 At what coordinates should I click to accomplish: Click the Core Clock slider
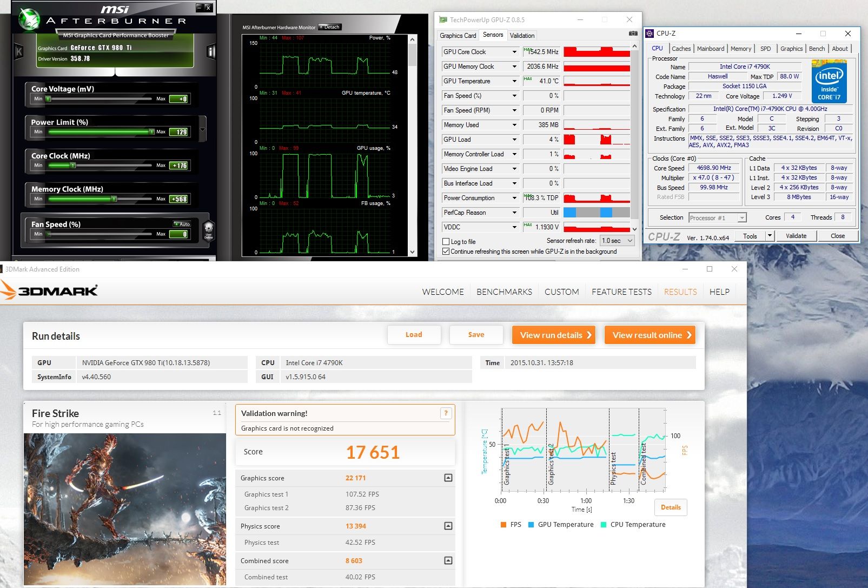101,165
